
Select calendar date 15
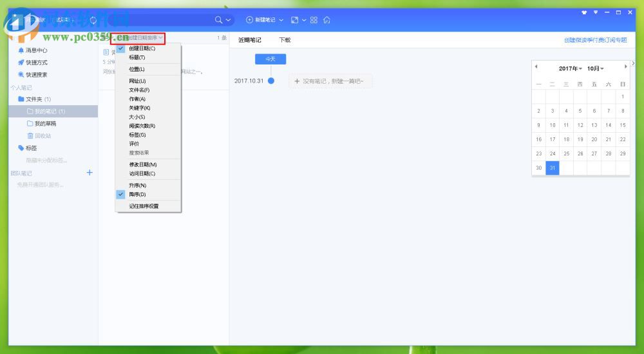coord(623,125)
